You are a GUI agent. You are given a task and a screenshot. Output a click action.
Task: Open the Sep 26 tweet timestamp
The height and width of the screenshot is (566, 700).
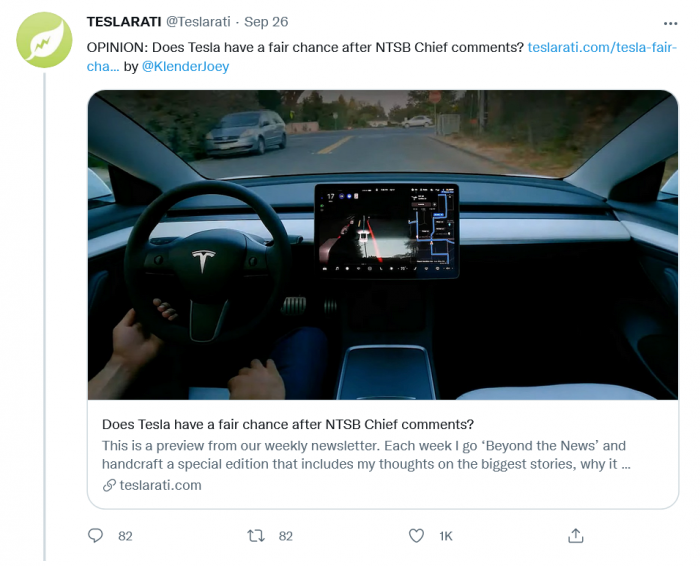coord(265,21)
